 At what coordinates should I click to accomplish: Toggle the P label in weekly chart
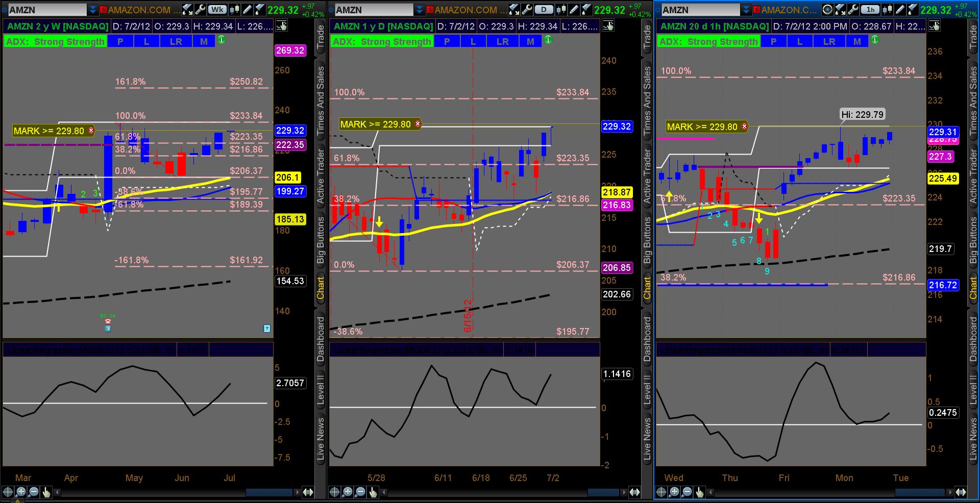click(x=120, y=41)
